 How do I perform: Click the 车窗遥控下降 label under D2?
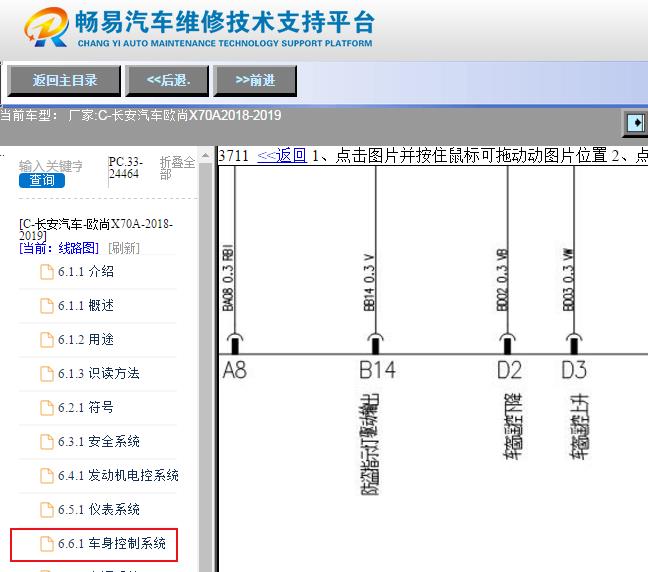click(513, 426)
